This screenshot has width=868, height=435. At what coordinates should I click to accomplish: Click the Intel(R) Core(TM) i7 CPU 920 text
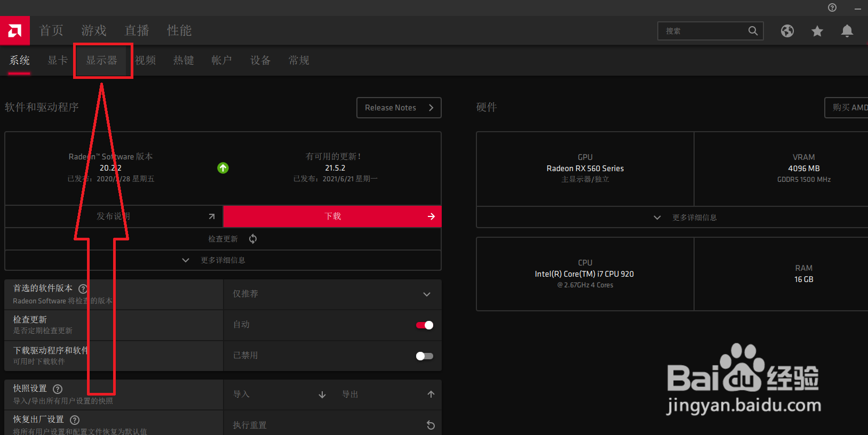pos(585,274)
